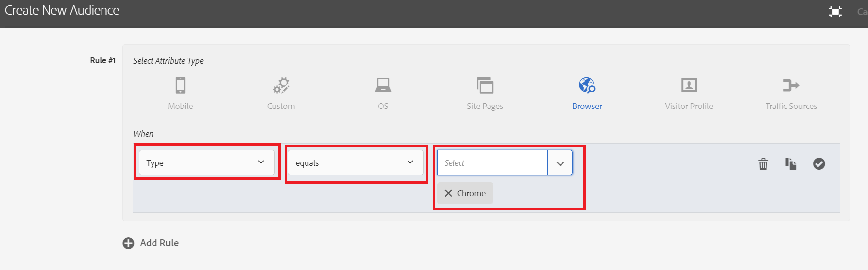Click the Chrome selected value tag

(x=471, y=193)
